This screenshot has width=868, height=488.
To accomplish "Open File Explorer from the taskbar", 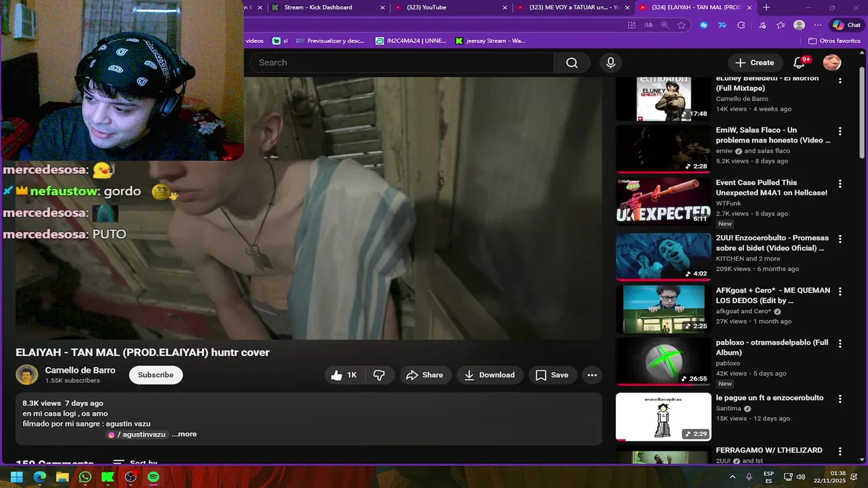I will click(x=62, y=477).
